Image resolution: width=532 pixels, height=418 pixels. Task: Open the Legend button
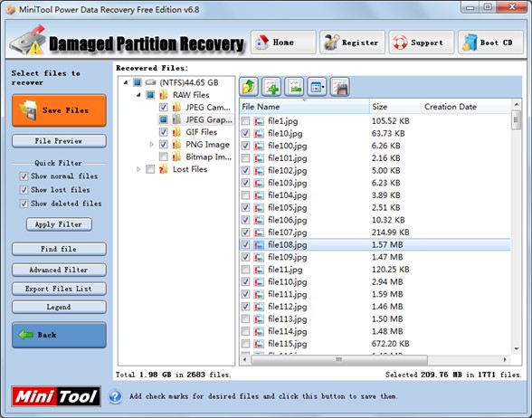click(x=59, y=307)
